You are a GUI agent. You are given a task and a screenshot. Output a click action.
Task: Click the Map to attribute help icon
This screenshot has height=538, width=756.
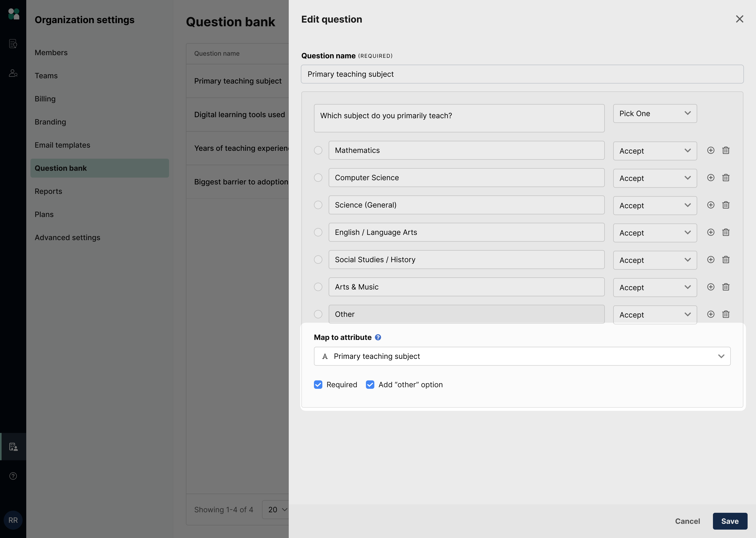(378, 337)
